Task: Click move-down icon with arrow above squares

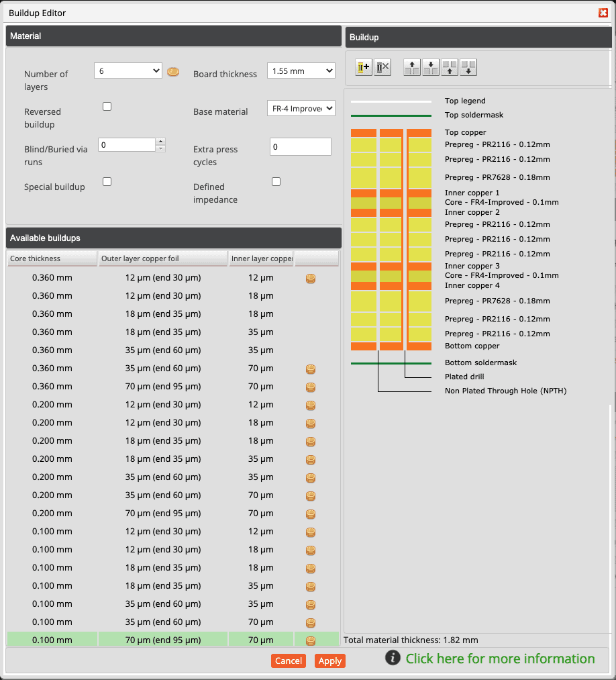Action: (x=431, y=68)
